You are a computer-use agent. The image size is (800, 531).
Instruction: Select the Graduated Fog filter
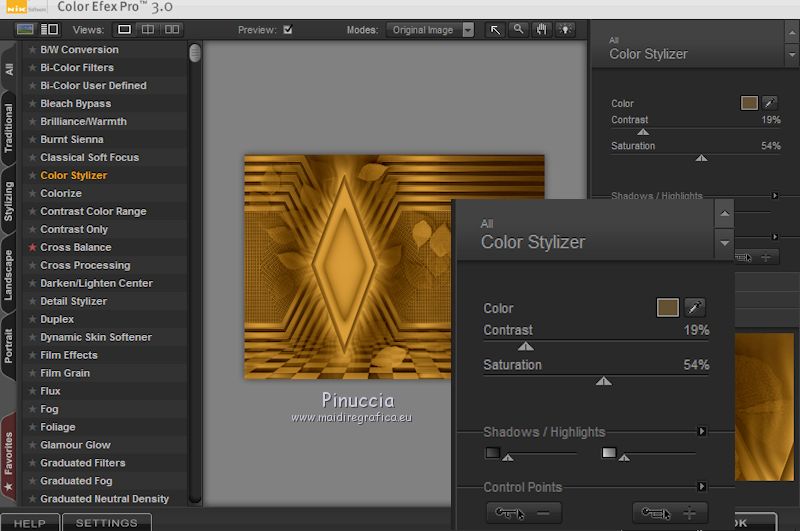click(x=76, y=481)
